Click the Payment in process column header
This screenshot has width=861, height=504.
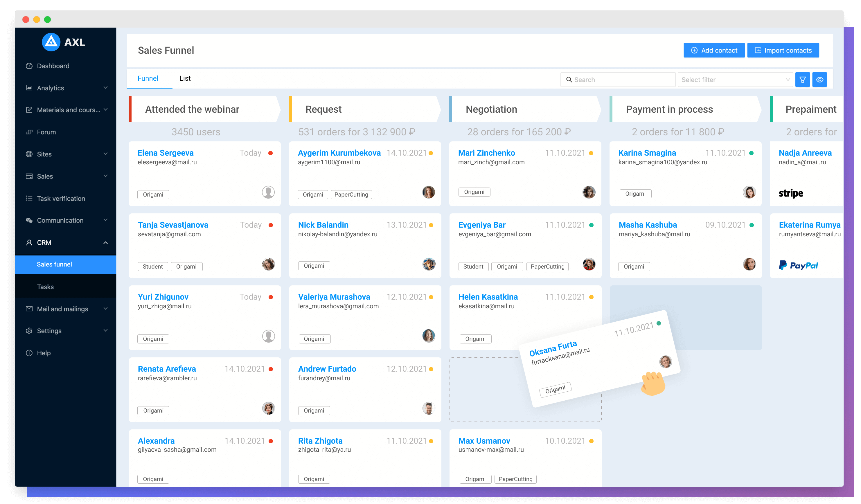(686, 109)
